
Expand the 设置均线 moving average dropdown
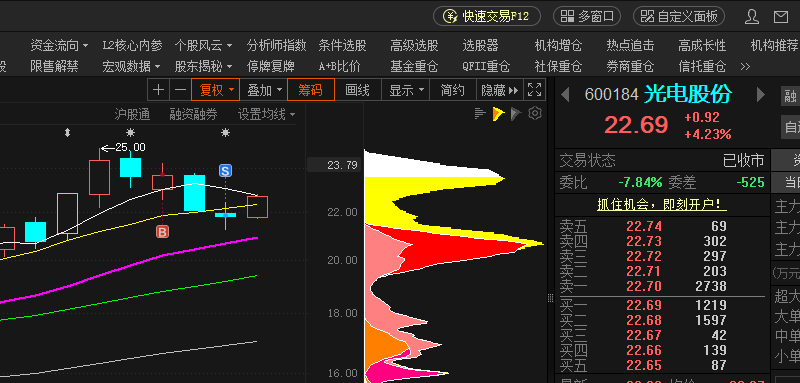[x=266, y=114]
